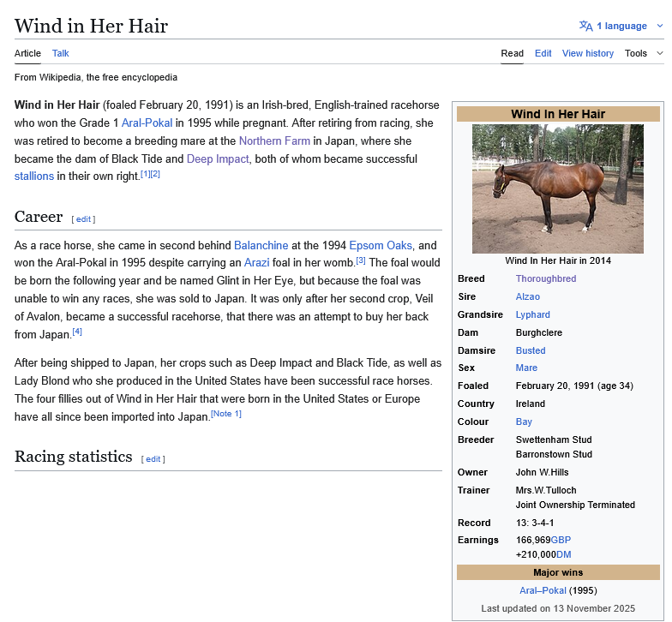Open the Tools dropdown menu

[644, 53]
